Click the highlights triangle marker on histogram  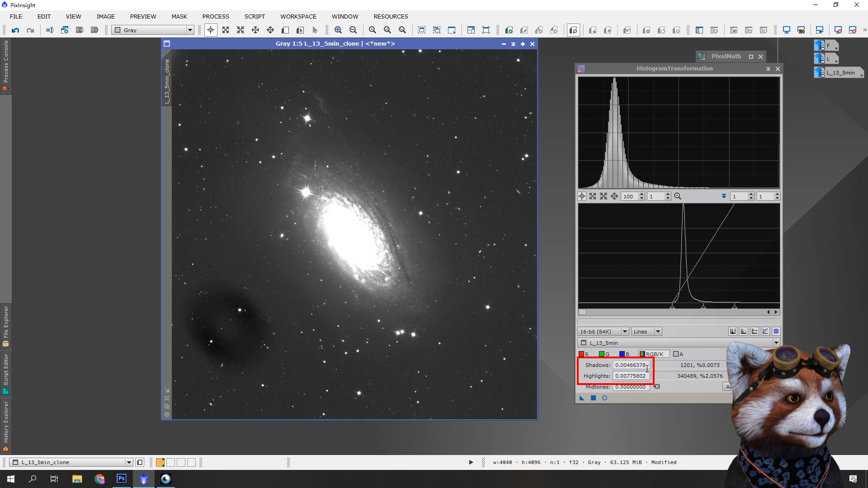tap(735, 306)
